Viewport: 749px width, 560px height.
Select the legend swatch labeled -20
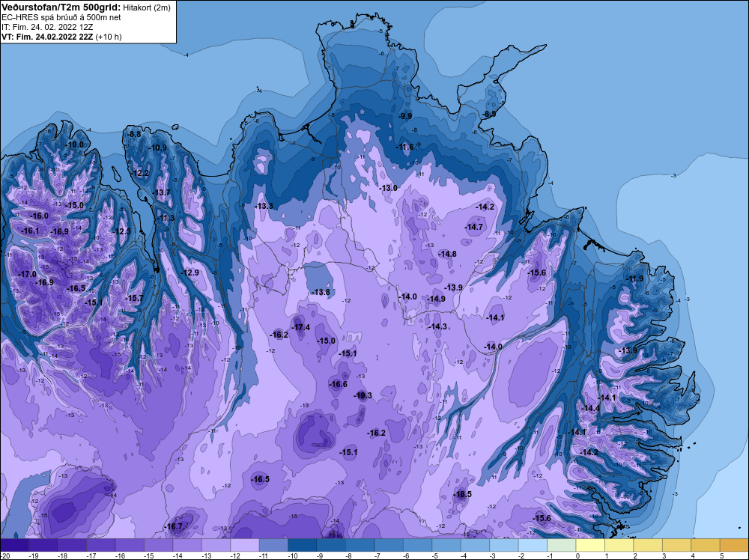click(x=14, y=545)
